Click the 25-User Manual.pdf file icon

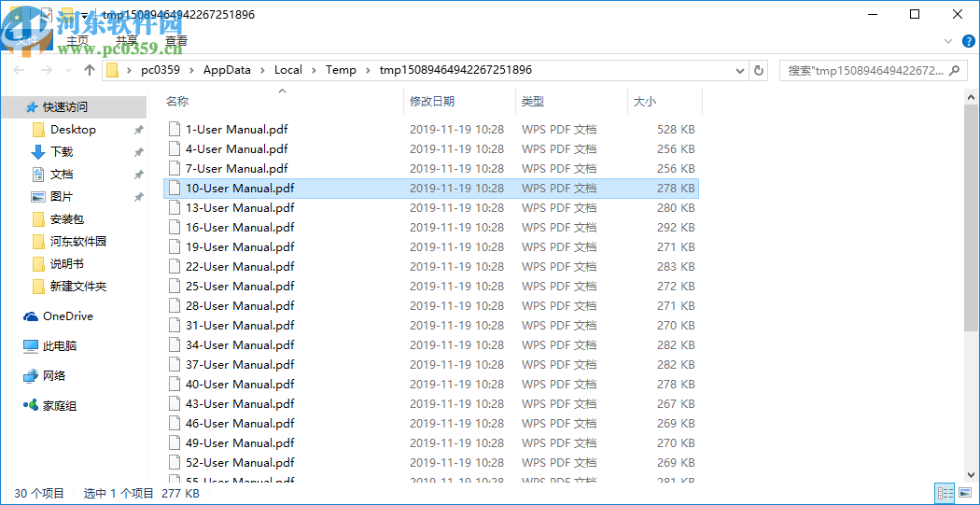(x=175, y=286)
